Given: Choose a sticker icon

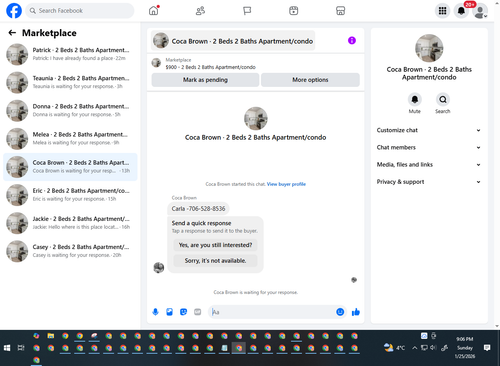Looking at the screenshot, I should pos(183,312).
